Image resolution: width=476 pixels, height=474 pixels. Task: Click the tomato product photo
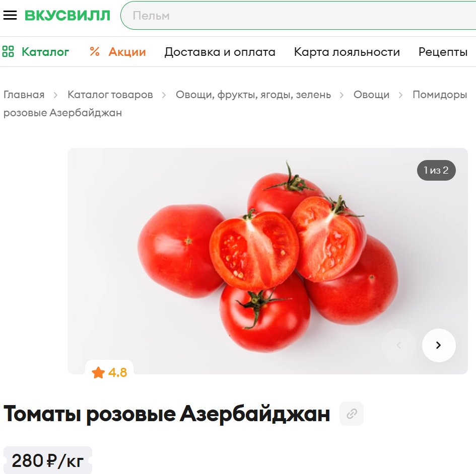(267, 261)
